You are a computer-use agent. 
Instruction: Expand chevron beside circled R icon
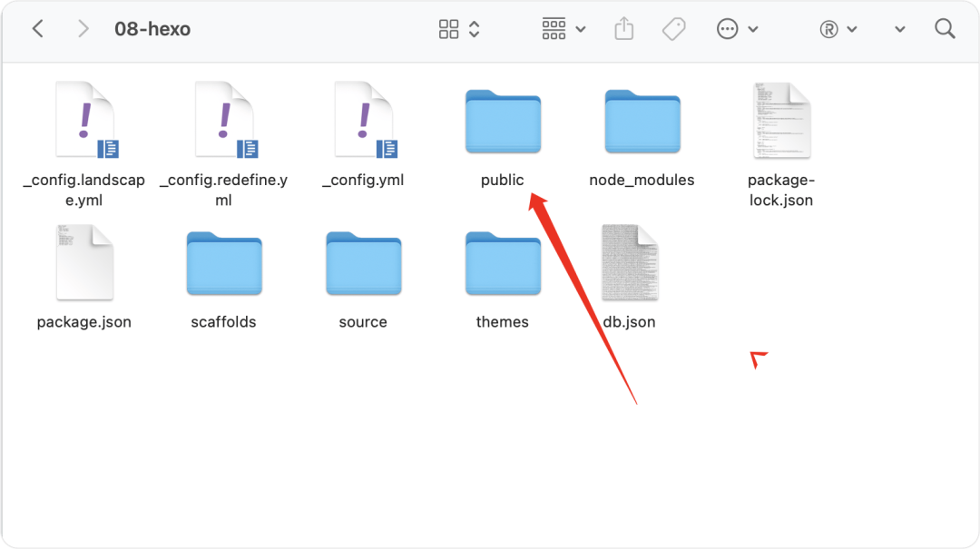point(852,29)
